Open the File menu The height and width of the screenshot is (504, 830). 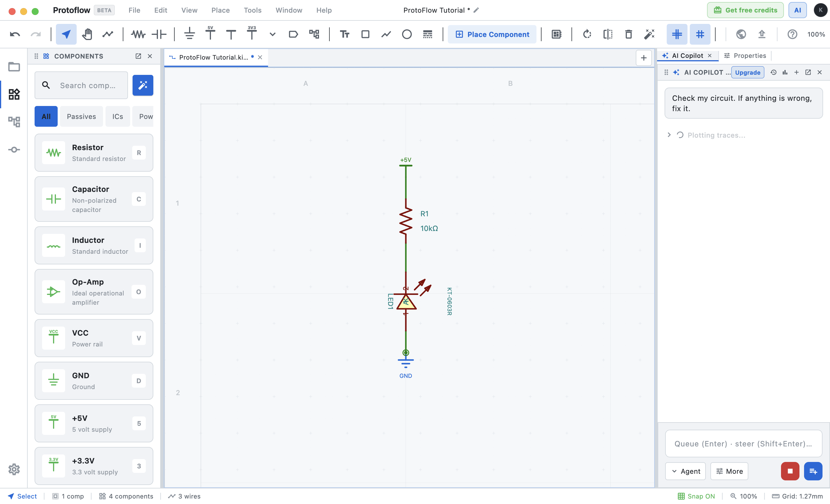(x=134, y=10)
